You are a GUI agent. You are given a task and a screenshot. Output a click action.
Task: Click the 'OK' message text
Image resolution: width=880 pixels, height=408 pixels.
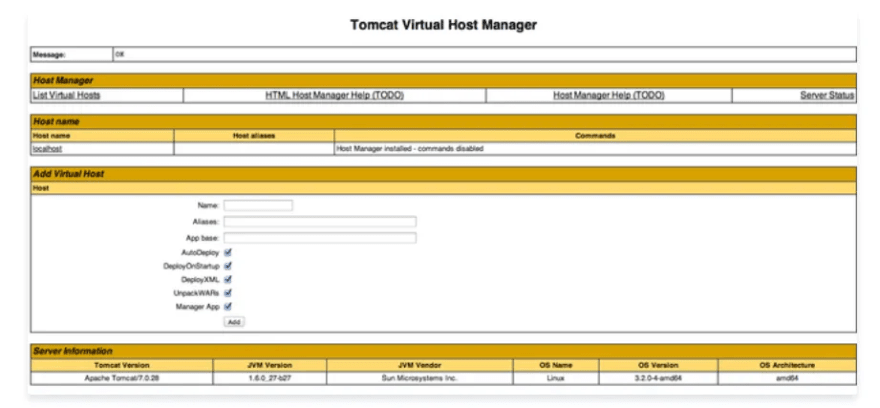click(120, 54)
